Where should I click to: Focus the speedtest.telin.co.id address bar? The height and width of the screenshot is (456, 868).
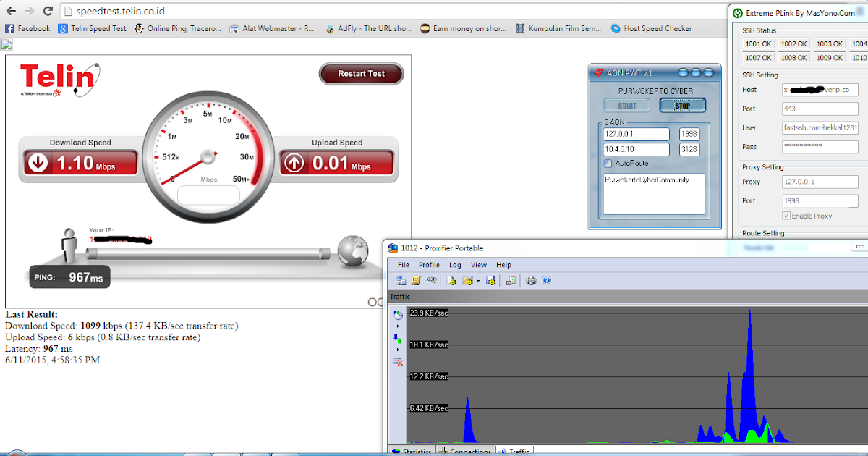click(434, 11)
